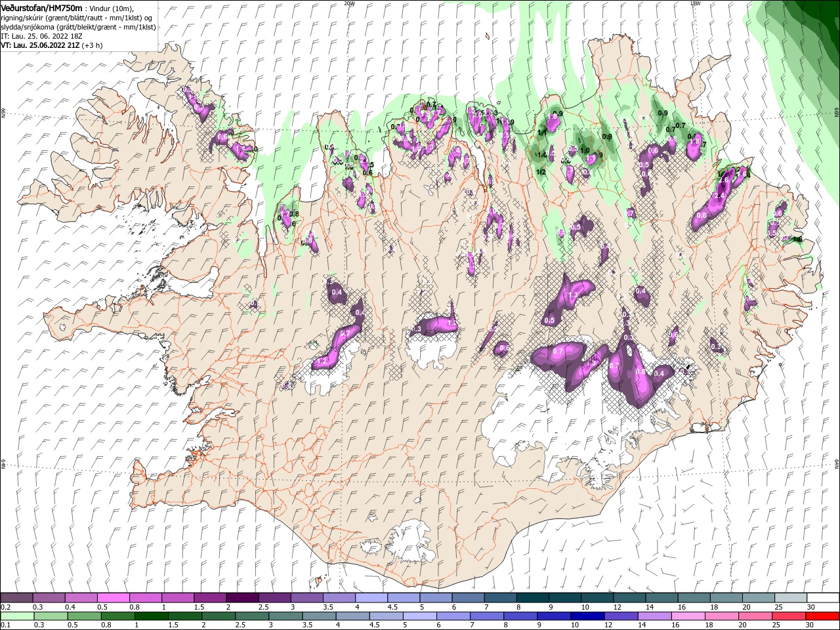Image resolution: width=840 pixels, height=630 pixels.
Task: Pick the dull mauve swatch labeled 0.2
Action: pos(16,598)
